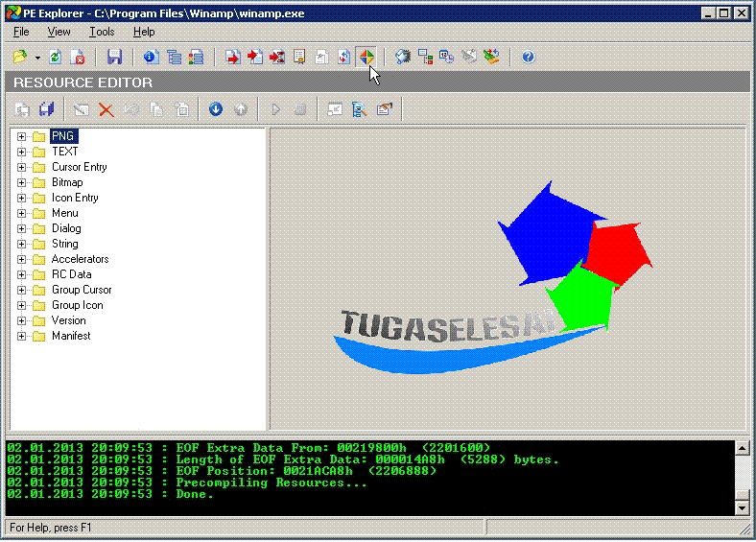Open the Tools menu

click(x=102, y=32)
